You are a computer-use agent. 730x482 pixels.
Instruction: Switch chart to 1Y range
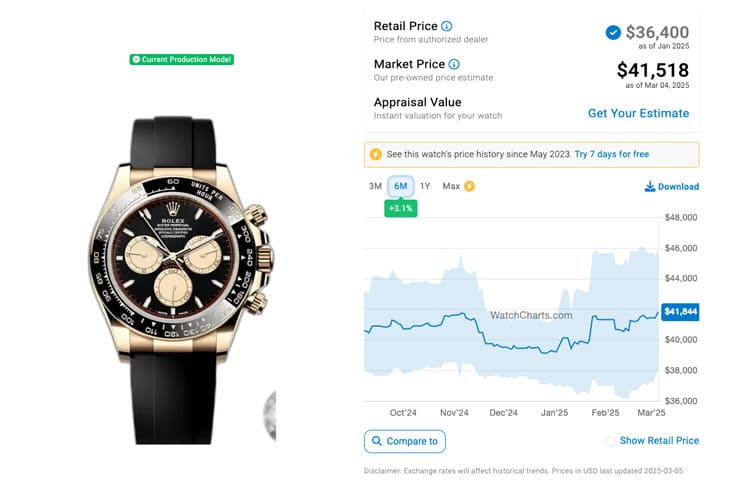tap(425, 186)
